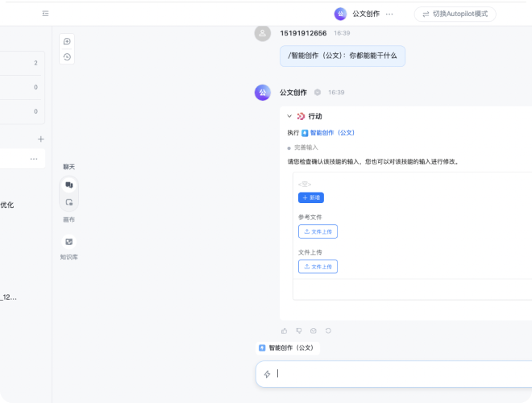Viewport: 532px width, 403px height.
Task: Click the lightning skill icon in input box
Action: pyautogui.click(x=267, y=374)
